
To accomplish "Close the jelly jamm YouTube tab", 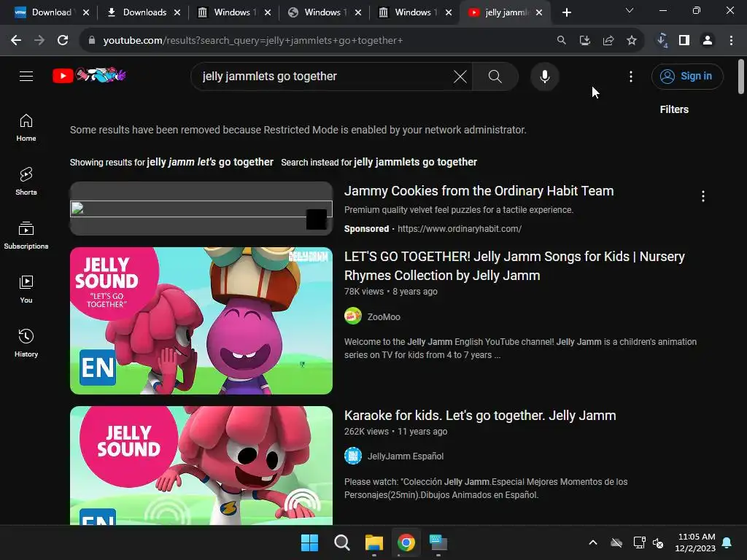I will pos(539,13).
